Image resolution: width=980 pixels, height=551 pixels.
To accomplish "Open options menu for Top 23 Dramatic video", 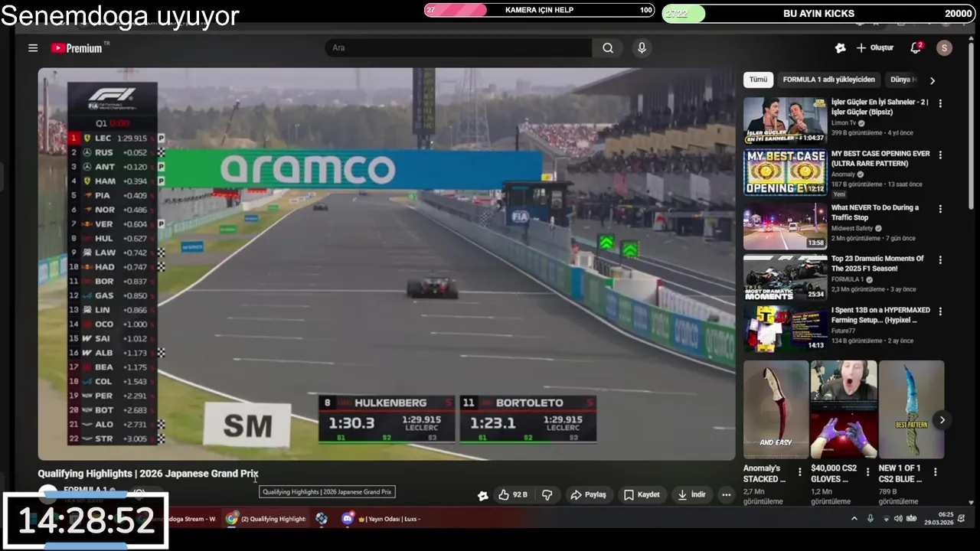I will [940, 260].
